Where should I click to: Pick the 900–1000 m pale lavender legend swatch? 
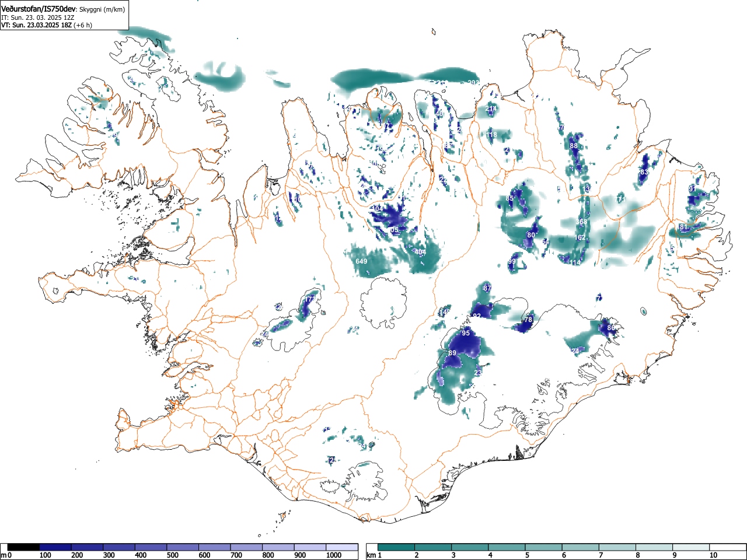pos(310,547)
